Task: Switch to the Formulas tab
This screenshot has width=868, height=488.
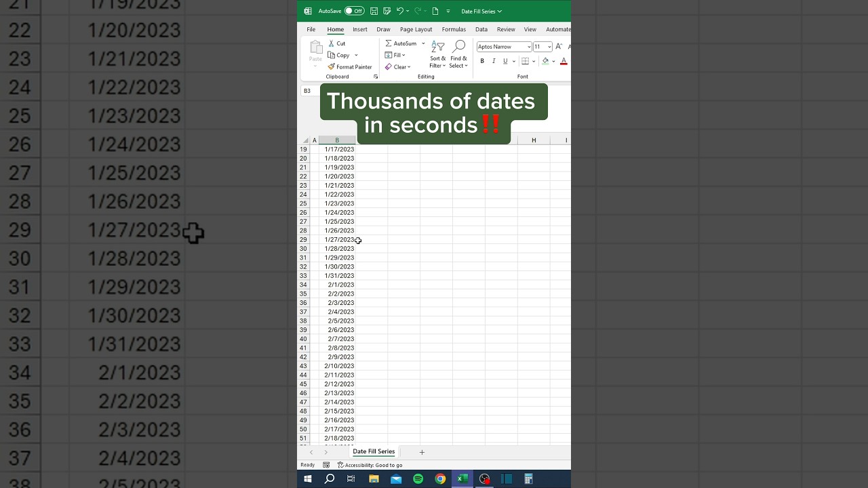Action: point(454,29)
